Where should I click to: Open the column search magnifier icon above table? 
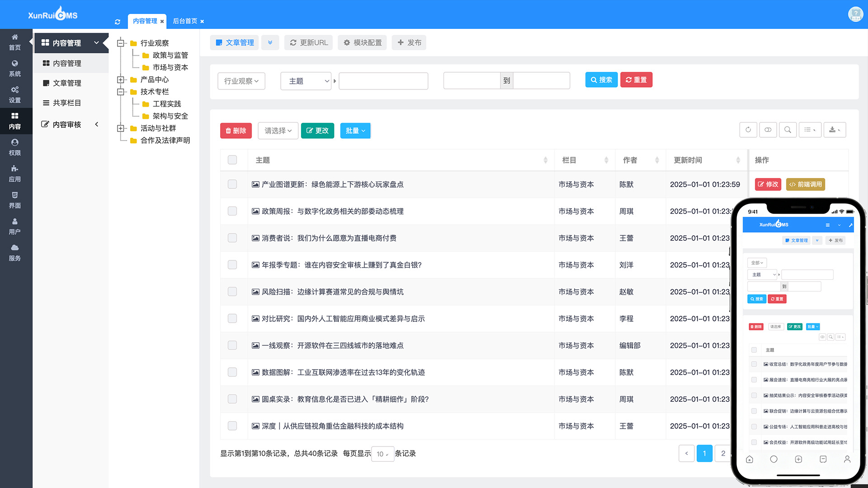[788, 130]
